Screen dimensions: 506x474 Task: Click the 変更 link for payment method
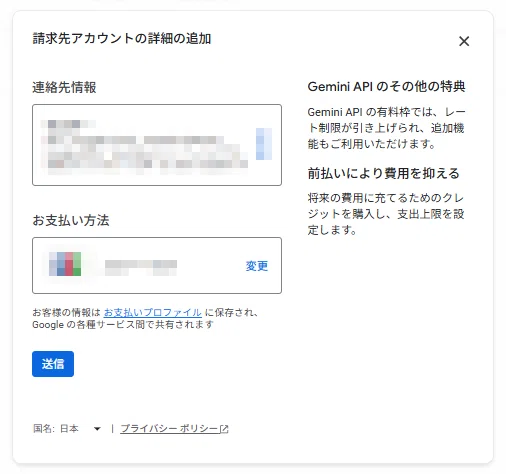coord(257,266)
